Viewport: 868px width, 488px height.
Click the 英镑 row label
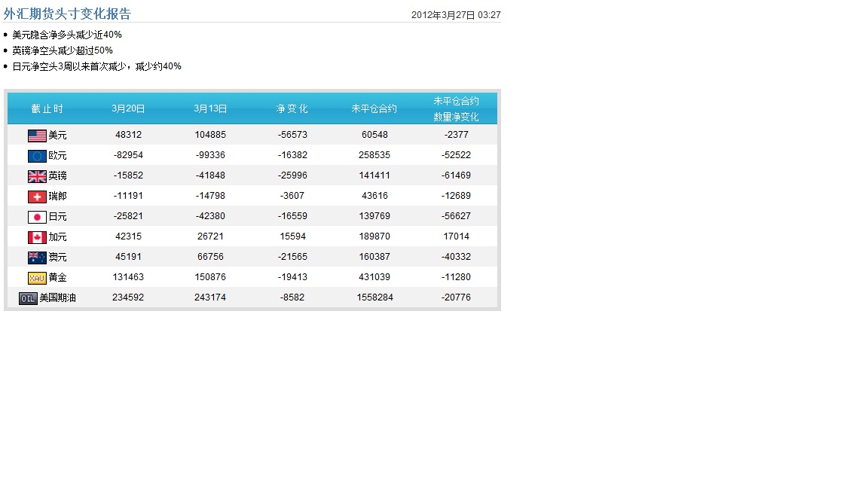[57, 176]
